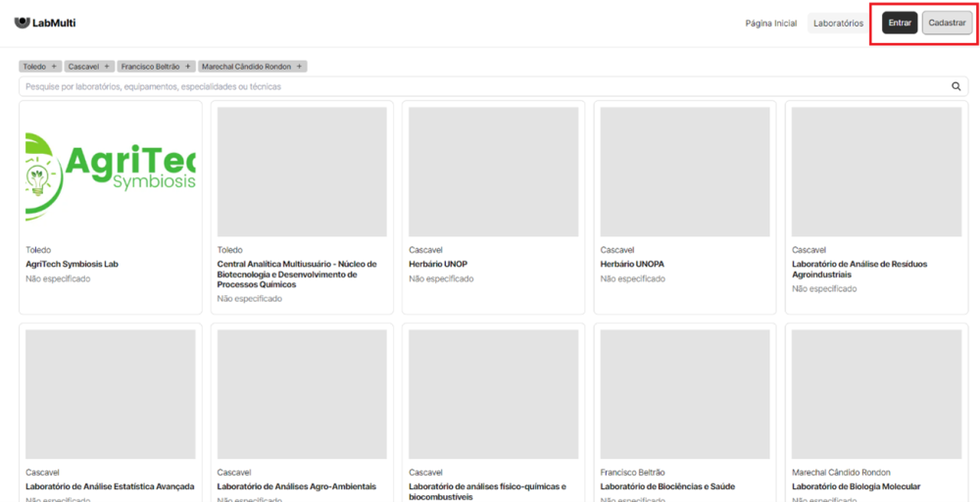This screenshot has width=980, height=502.
Task: Open Laboratório de Biociências e Saúde card
Action: coord(667,486)
